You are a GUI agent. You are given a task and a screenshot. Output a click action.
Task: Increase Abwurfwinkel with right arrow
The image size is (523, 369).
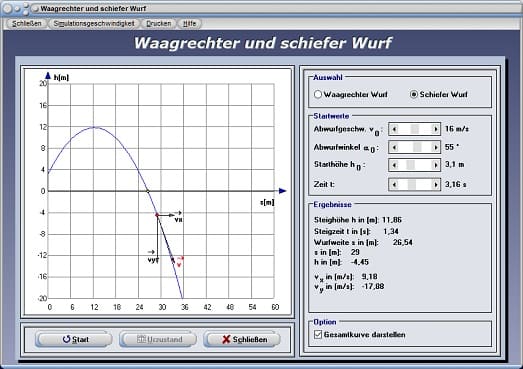coord(435,147)
